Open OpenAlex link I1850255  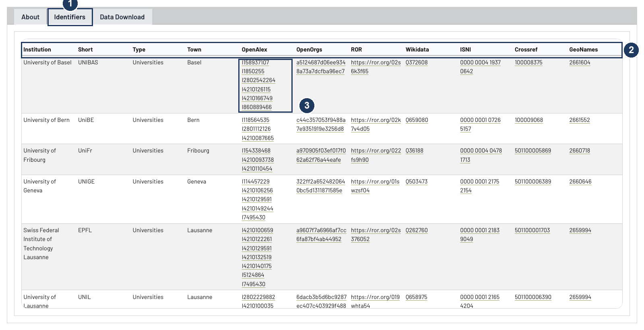253,71
